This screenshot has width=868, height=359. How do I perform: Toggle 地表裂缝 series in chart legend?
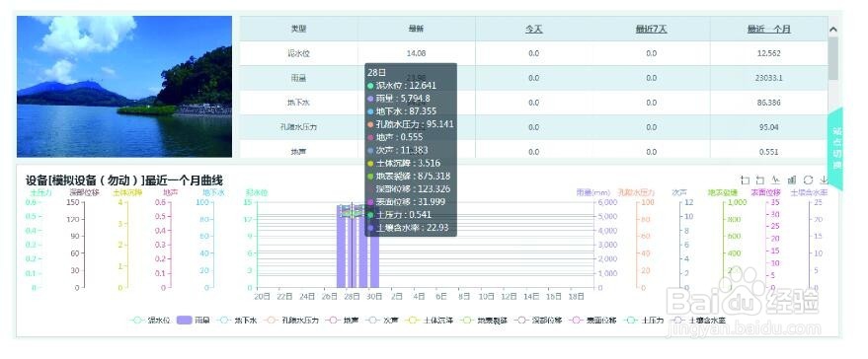485,321
